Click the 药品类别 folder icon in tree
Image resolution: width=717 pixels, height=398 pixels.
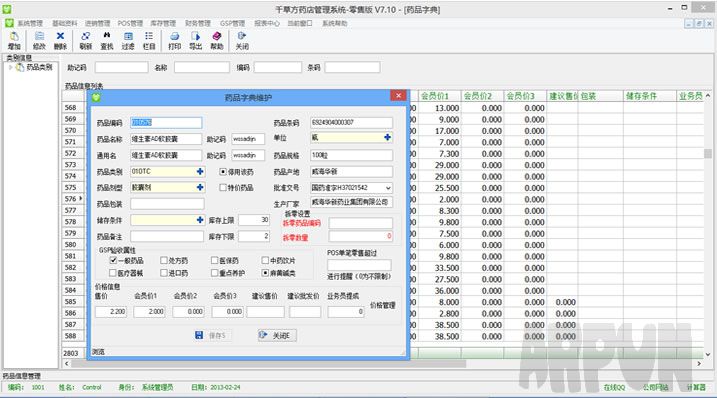coord(20,67)
